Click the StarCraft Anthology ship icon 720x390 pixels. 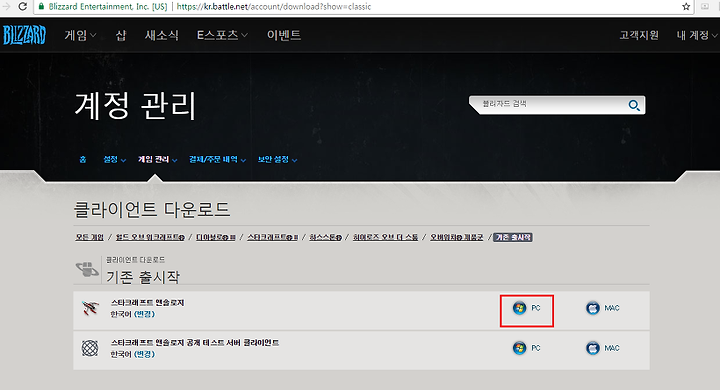click(x=90, y=308)
